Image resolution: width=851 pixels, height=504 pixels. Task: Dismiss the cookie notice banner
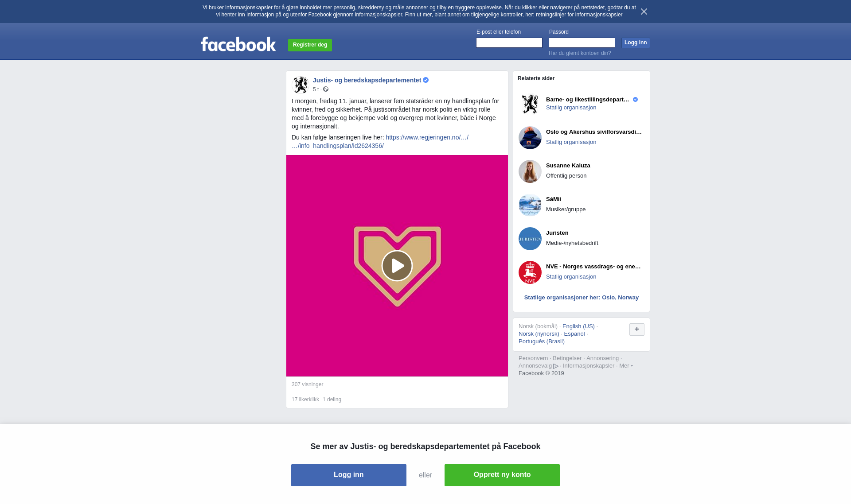[644, 12]
